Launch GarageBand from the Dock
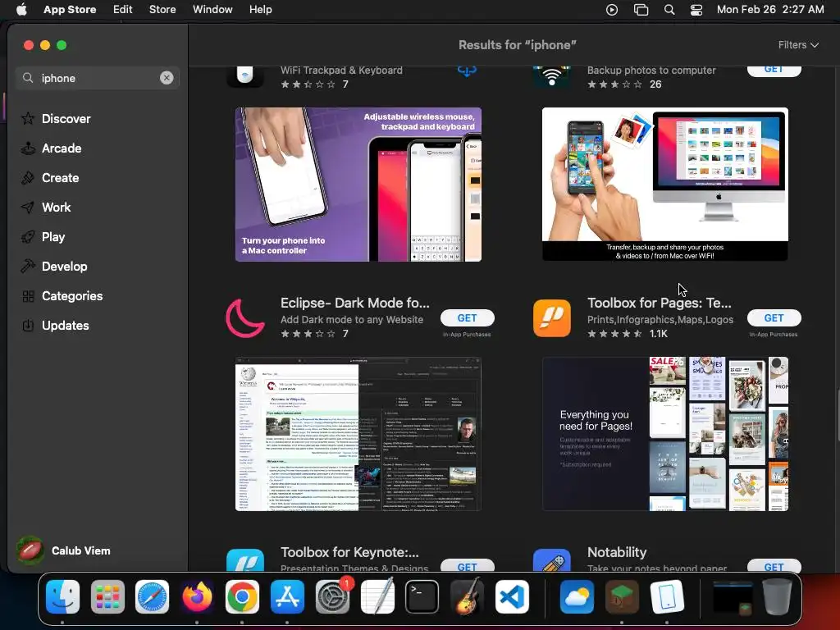The width and height of the screenshot is (840, 630). 467,597
